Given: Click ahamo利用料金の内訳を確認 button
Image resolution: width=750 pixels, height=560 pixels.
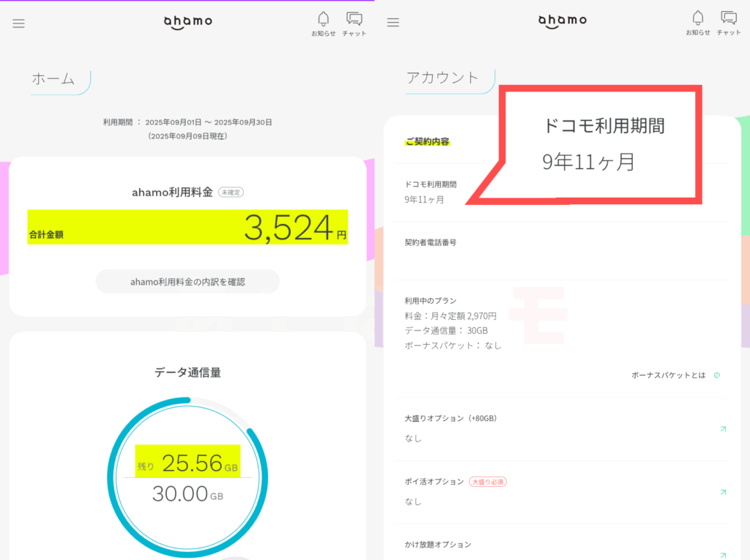Looking at the screenshot, I should tap(187, 282).
